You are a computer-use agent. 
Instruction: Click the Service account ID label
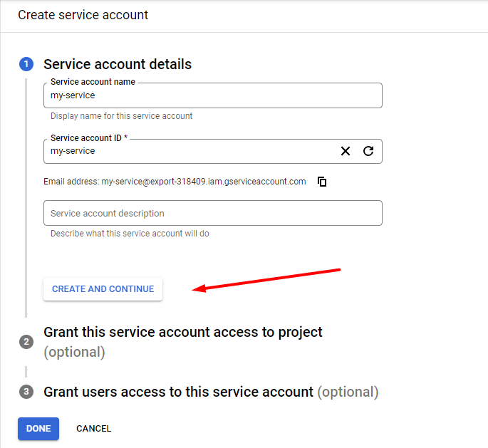[89, 138]
